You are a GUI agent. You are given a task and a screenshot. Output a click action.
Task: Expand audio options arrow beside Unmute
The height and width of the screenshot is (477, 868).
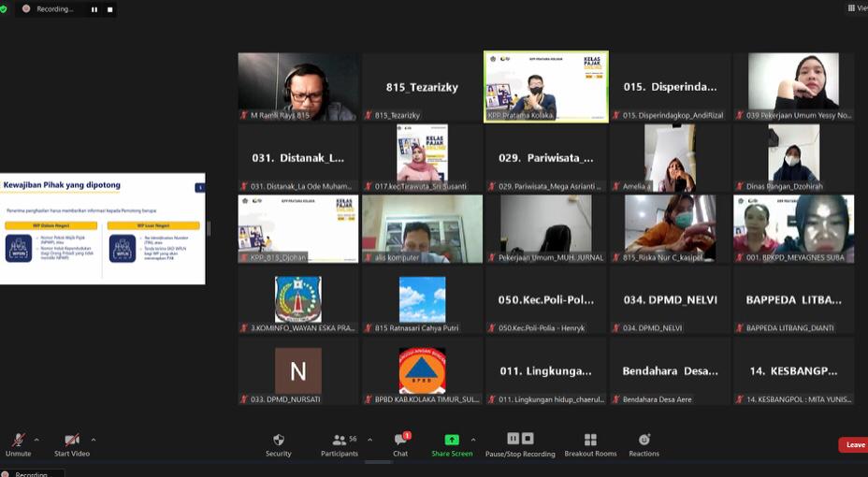[x=36, y=440]
